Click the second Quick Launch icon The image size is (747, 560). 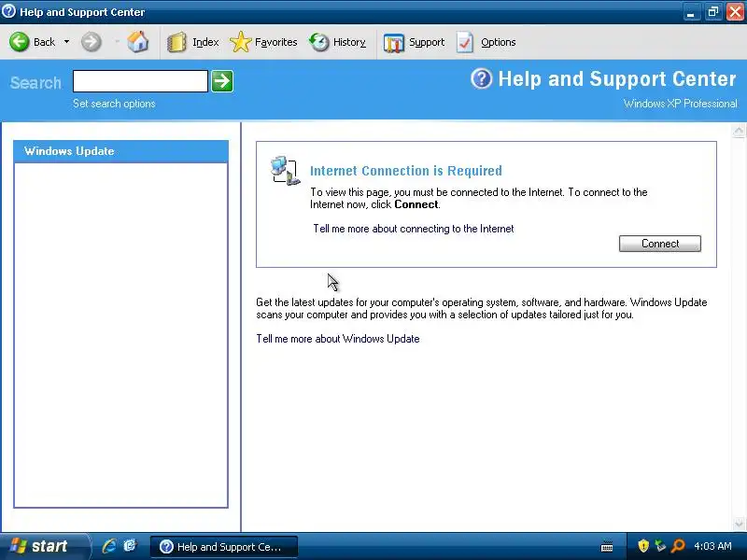click(130, 546)
